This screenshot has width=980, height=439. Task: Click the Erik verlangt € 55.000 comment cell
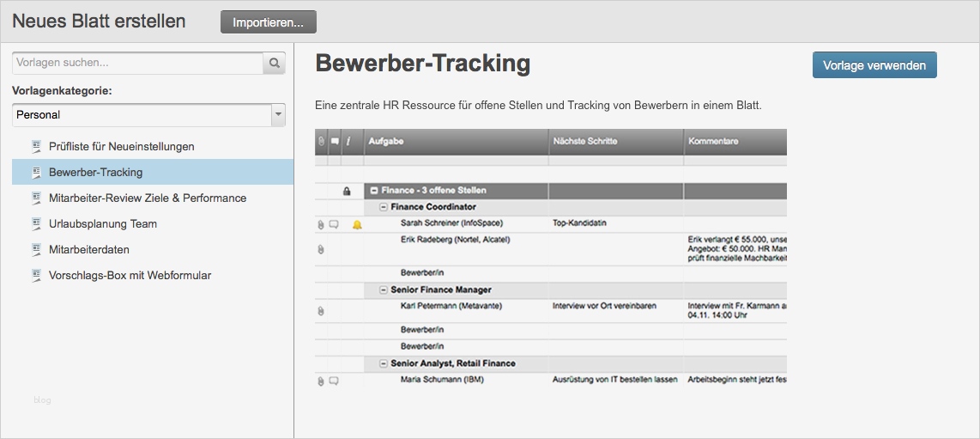tap(737, 249)
